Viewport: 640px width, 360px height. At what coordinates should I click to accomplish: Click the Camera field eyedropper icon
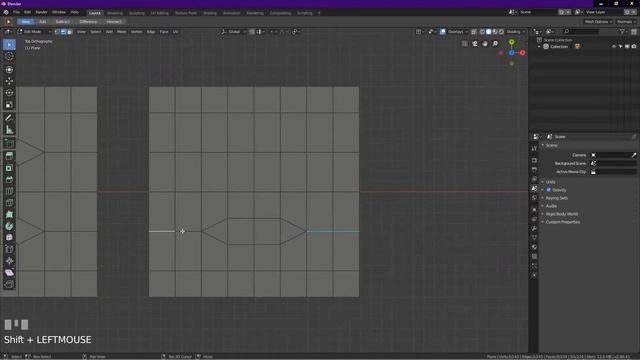click(633, 155)
